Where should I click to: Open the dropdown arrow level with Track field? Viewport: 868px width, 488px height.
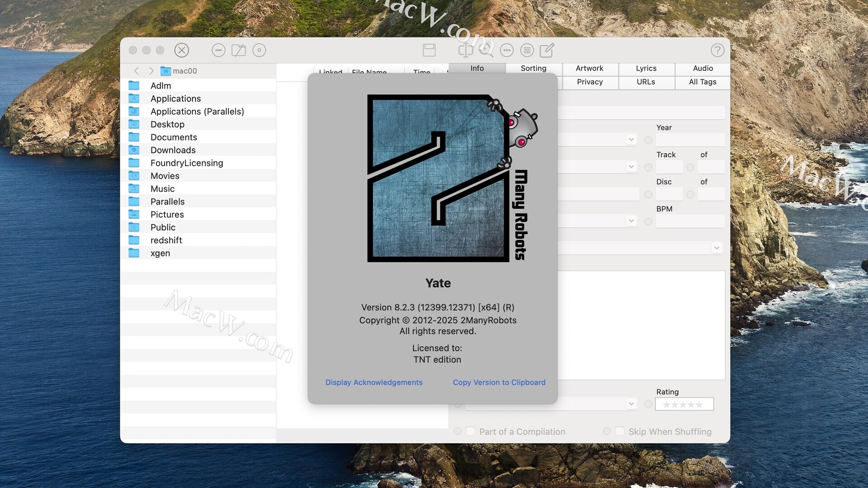632,167
